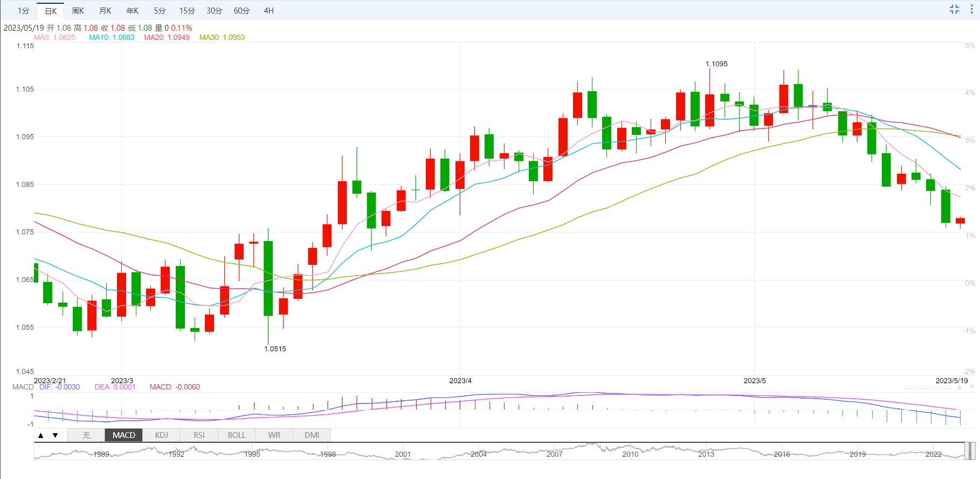Switch indicator to KDJ
Screen dimensions: 980x479
tap(161, 435)
